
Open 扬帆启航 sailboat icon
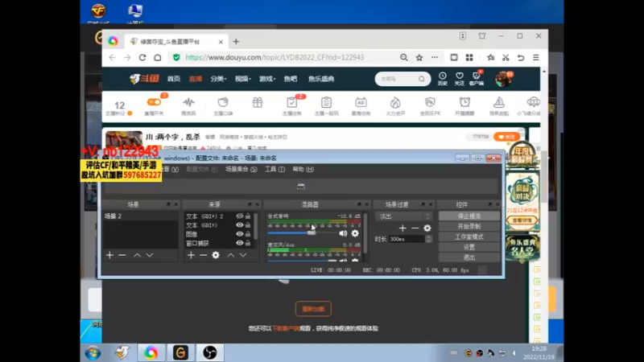pos(499,106)
